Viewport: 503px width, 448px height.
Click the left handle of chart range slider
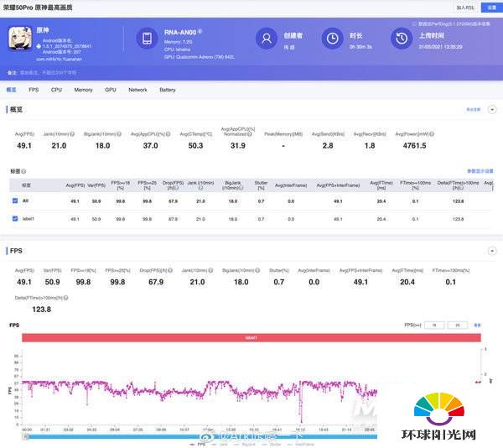point(25,436)
